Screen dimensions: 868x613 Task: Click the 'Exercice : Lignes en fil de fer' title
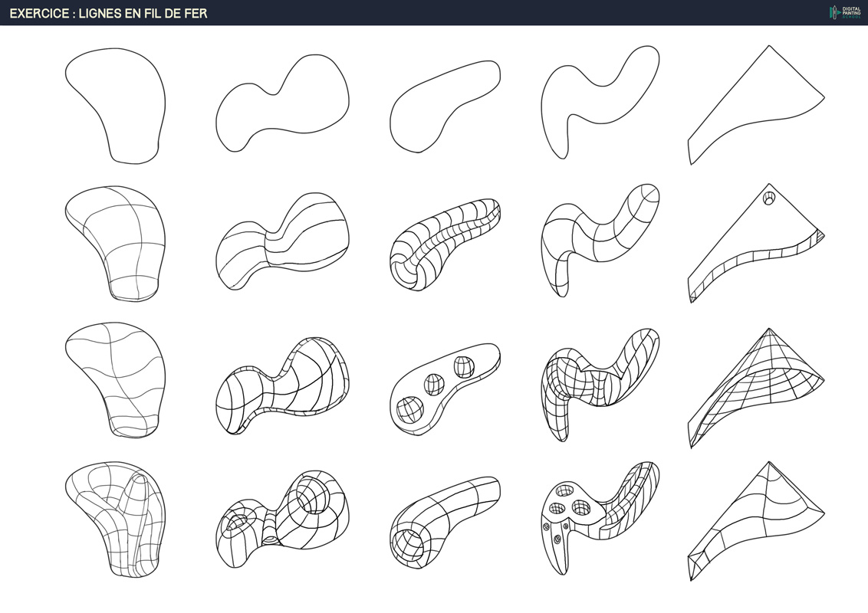click(x=108, y=13)
